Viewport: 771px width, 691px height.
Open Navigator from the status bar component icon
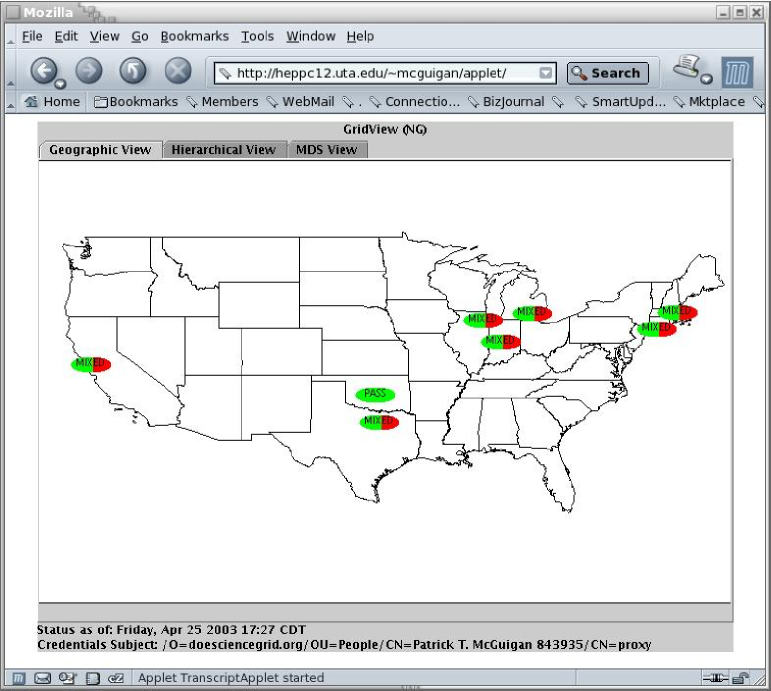(x=18, y=678)
